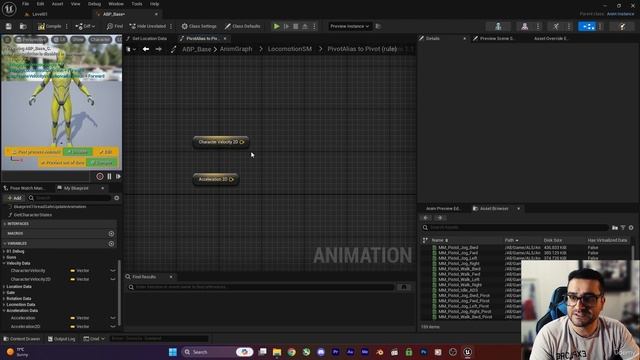Open the Content Drawer
The image size is (640, 360).
(22, 339)
